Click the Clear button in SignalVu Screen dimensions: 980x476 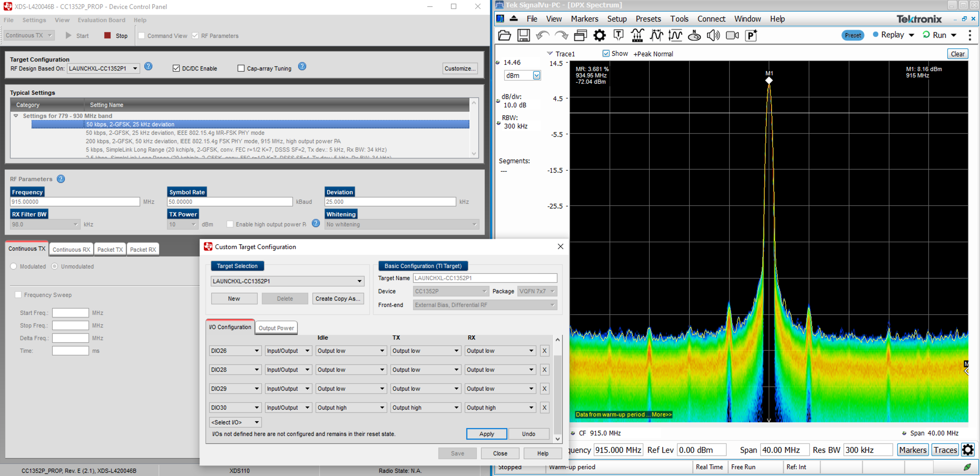click(957, 54)
